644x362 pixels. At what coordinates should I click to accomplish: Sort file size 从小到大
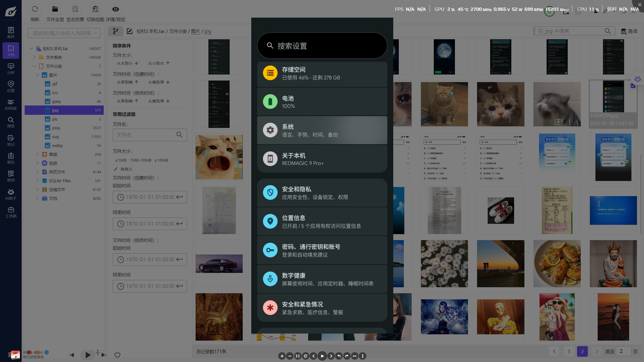[159, 63]
